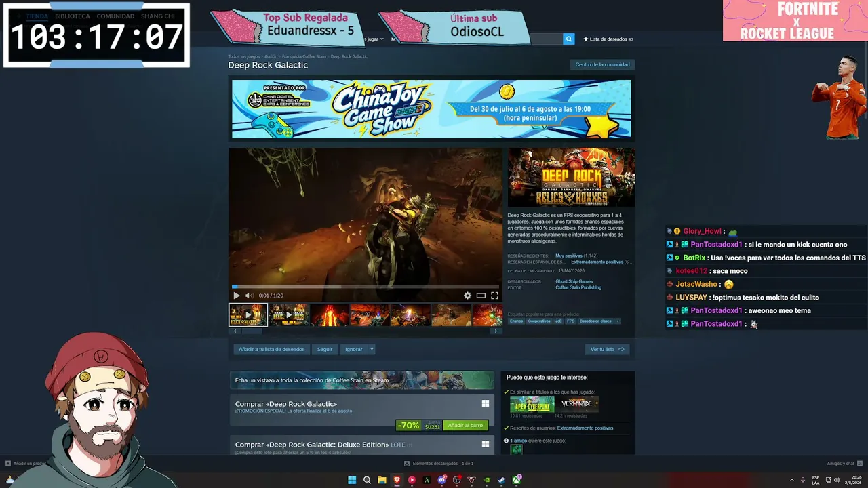Click 'Muy positivas' recent reviews link
The image size is (868, 488).
(569, 256)
